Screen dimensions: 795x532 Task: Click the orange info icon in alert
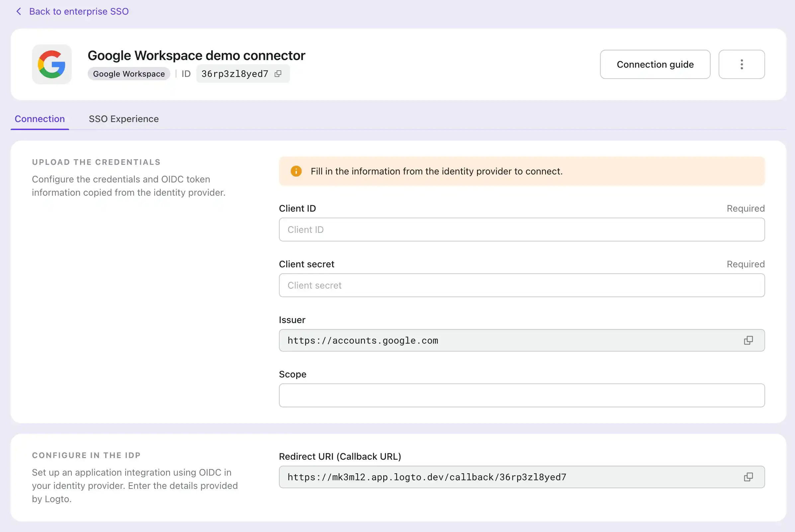coord(296,171)
